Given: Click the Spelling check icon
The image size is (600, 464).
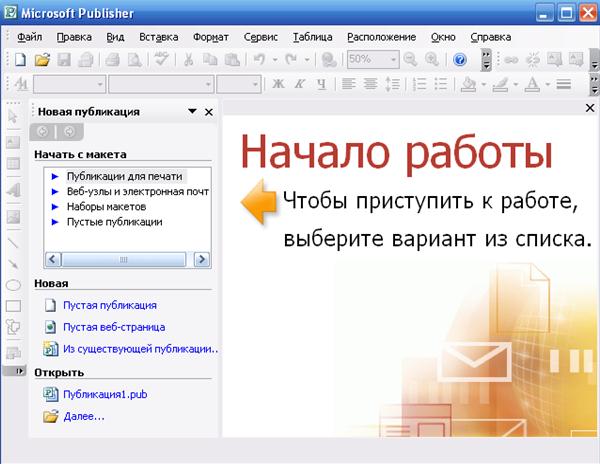Looking at the screenshot, I should 161,60.
